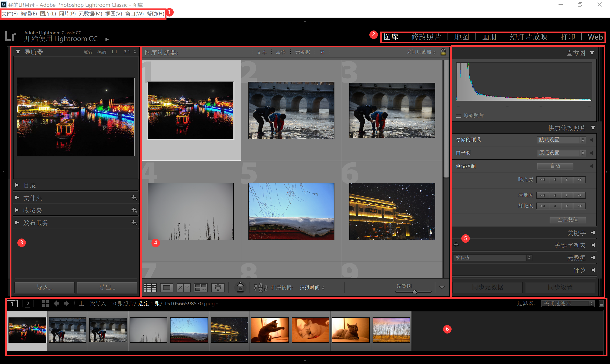Set navigator zoom to 1:1
The height and width of the screenshot is (364, 610).
[x=114, y=52]
